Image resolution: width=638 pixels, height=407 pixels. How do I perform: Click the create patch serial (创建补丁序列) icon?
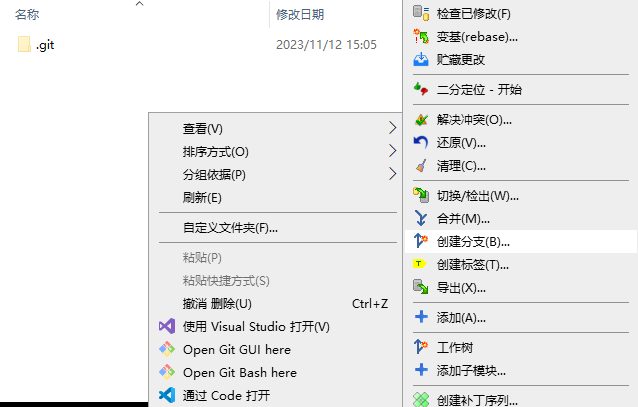421,400
